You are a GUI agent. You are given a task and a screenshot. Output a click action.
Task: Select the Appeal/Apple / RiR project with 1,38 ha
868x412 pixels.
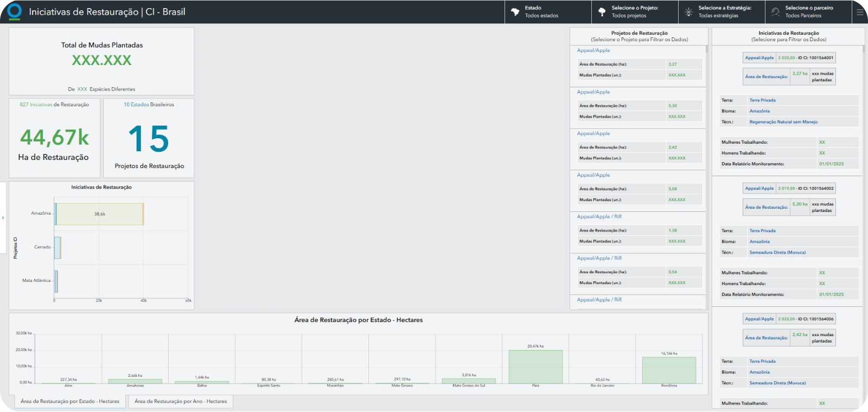(x=638, y=232)
